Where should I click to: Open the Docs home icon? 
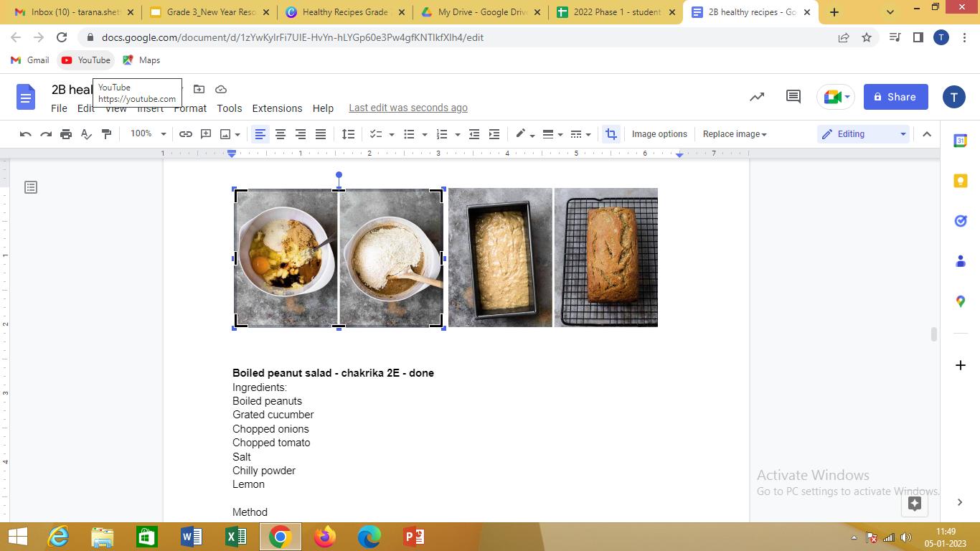(x=26, y=97)
